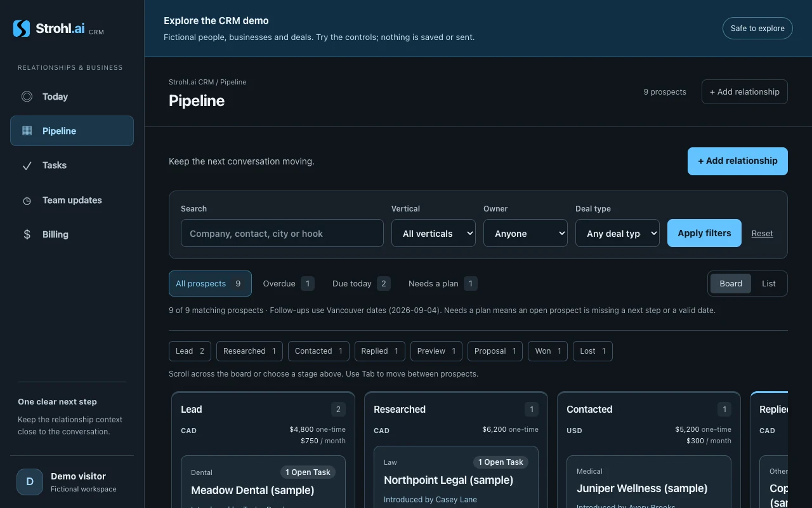Jump to the Lost stage chip
The height and width of the screenshot is (508, 812).
pos(593,351)
